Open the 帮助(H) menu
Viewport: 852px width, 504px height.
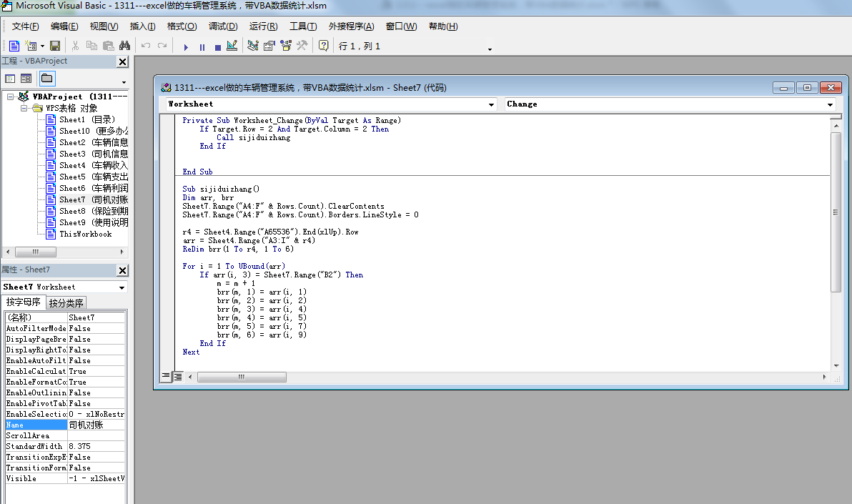coord(443,26)
